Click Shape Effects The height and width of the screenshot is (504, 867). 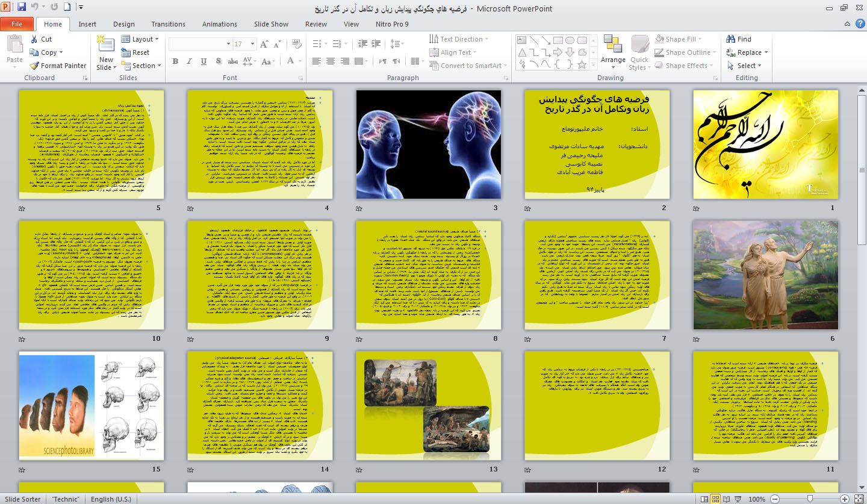tap(684, 66)
